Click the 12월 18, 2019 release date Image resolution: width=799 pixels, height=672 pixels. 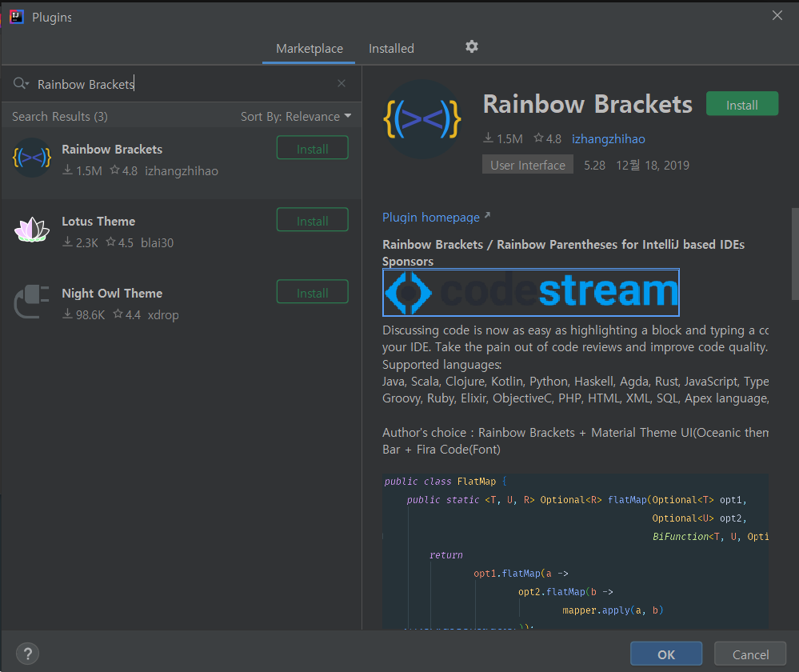(653, 165)
